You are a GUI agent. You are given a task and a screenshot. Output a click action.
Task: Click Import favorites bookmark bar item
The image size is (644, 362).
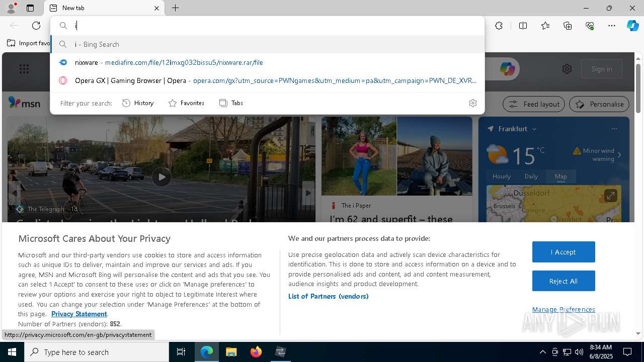pyautogui.click(x=29, y=43)
